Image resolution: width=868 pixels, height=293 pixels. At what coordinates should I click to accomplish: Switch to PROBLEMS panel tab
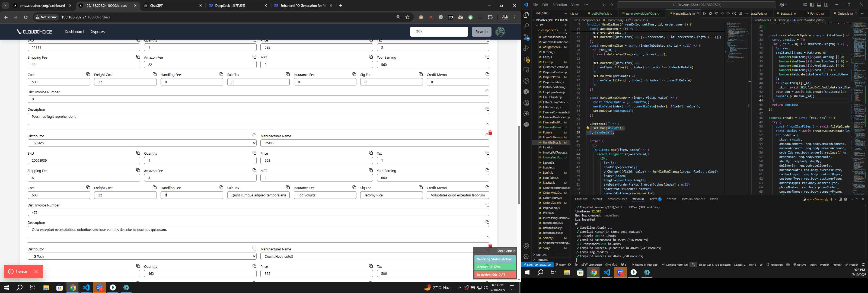[x=581, y=199]
